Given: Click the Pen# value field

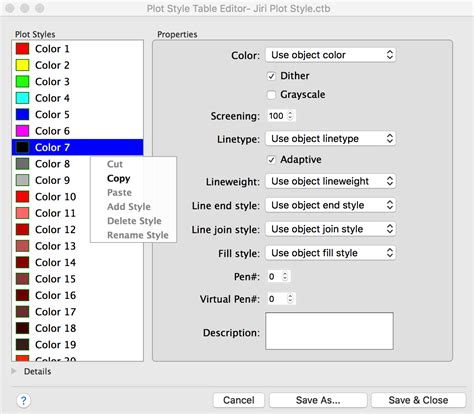Looking at the screenshot, I should click(x=274, y=276).
